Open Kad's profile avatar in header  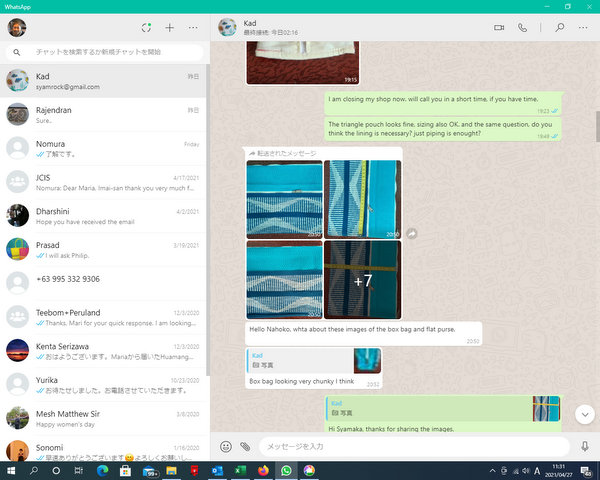[x=227, y=28]
